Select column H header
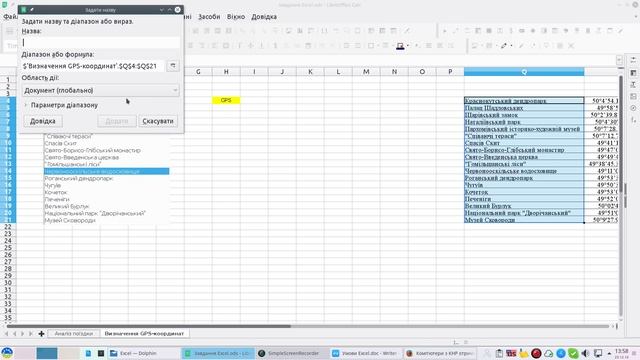This screenshot has height=360, width=640. pos(226,72)
